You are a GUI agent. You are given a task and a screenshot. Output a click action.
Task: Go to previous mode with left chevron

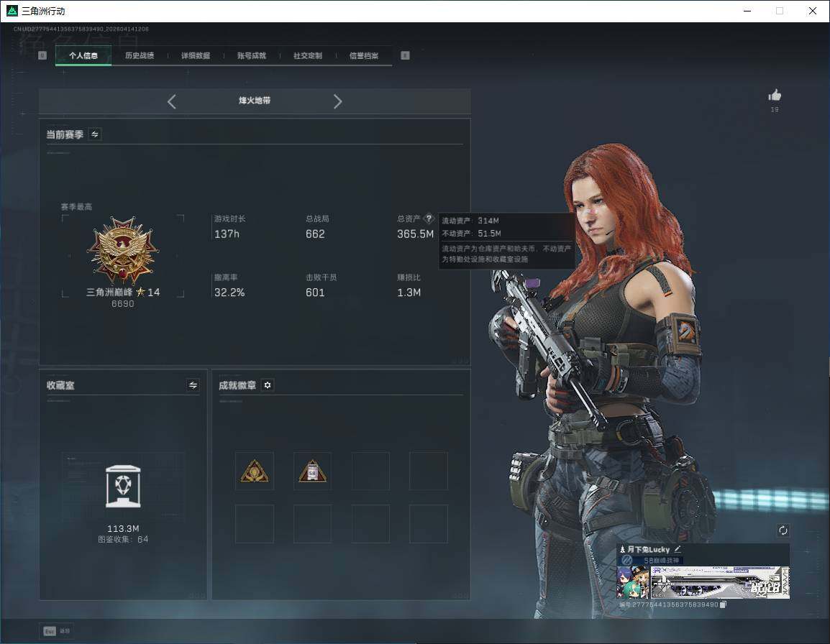[171, 101]
